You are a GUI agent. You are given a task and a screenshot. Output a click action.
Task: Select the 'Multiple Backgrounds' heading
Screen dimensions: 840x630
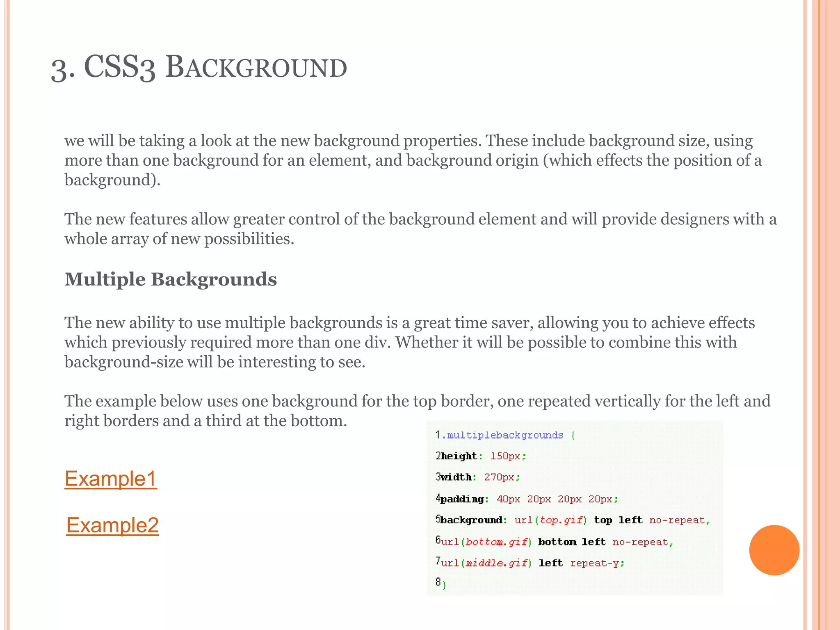pos(171,279)
